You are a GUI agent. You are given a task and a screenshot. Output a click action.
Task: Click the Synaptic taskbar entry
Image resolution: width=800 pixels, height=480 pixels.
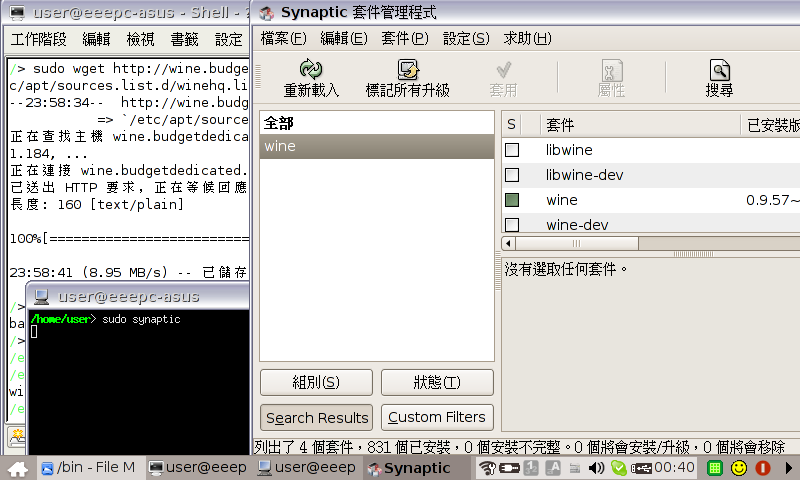pos(415,468)
